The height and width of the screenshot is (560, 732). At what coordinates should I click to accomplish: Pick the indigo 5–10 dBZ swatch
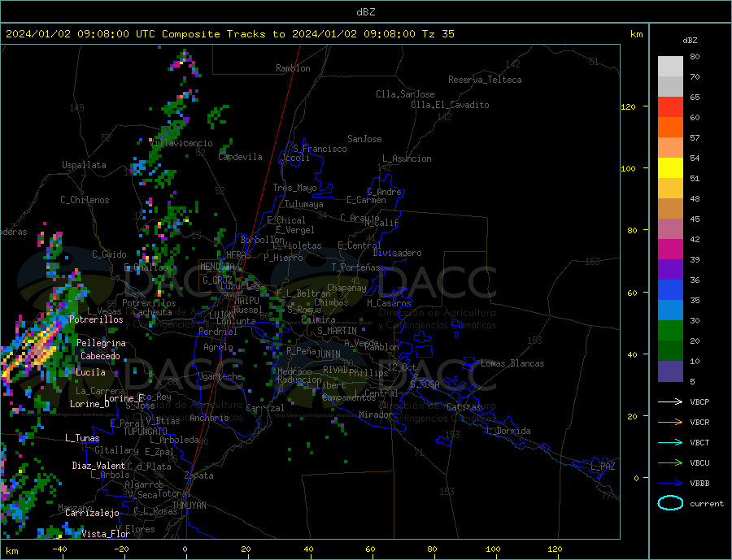[x=670, y=371]
